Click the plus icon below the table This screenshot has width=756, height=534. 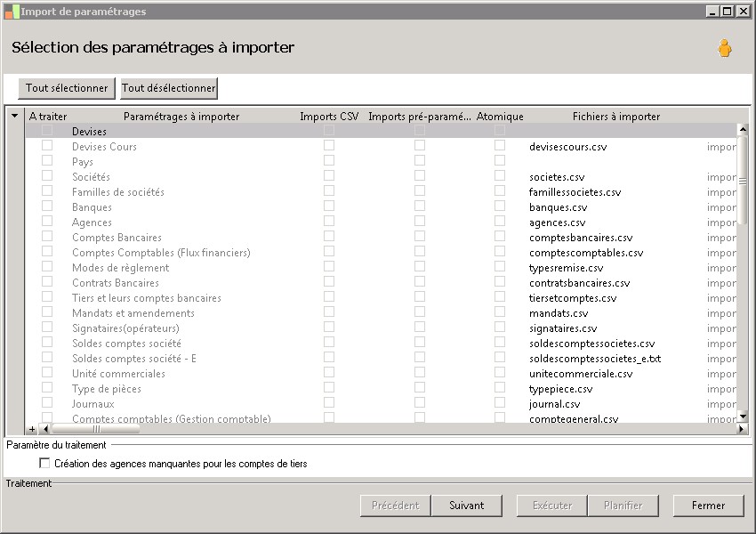33,429
